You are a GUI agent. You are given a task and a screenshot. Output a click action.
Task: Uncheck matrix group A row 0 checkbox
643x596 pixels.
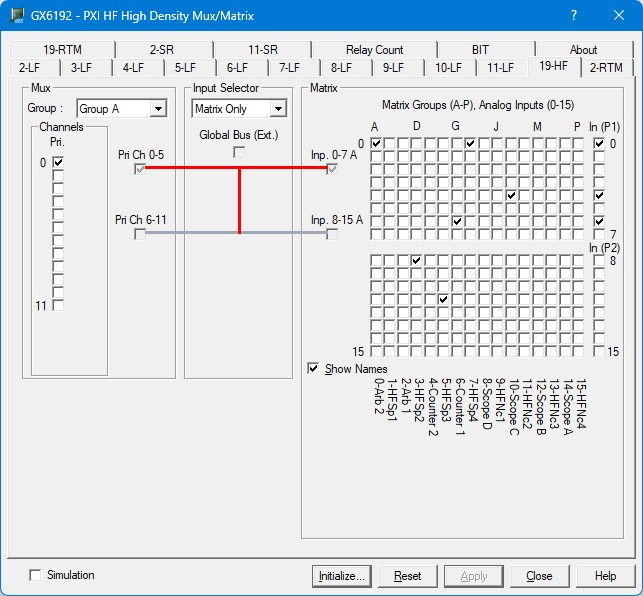[376, 144]
